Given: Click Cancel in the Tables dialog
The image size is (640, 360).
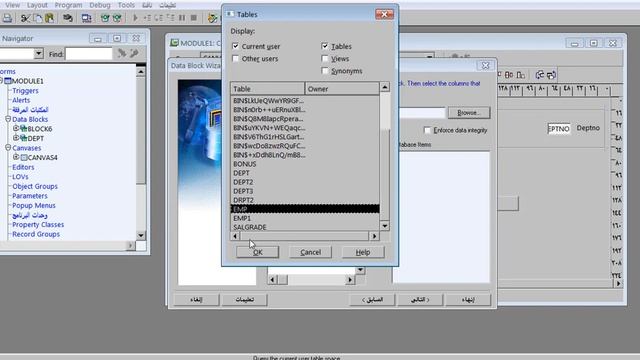Looking at the screenshot, I should 311,252.
